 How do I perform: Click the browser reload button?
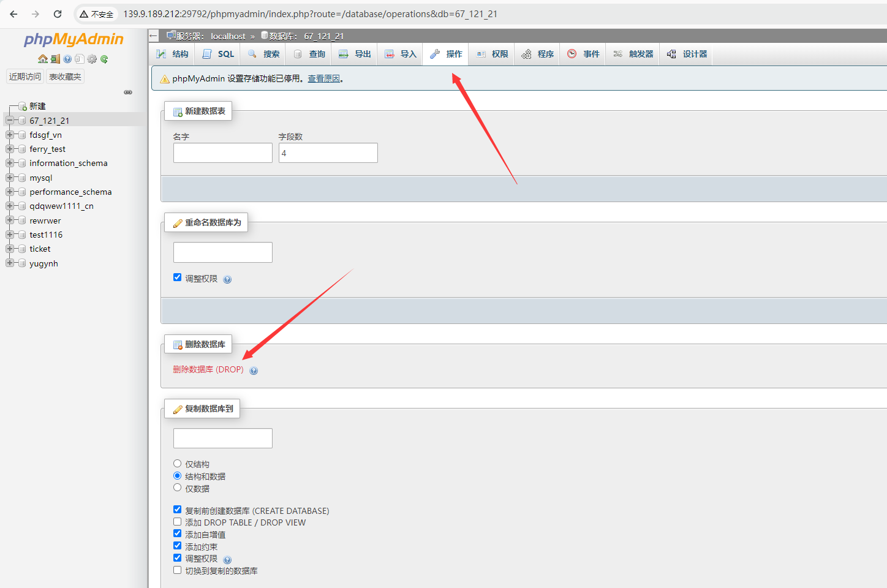coord(58,14)
